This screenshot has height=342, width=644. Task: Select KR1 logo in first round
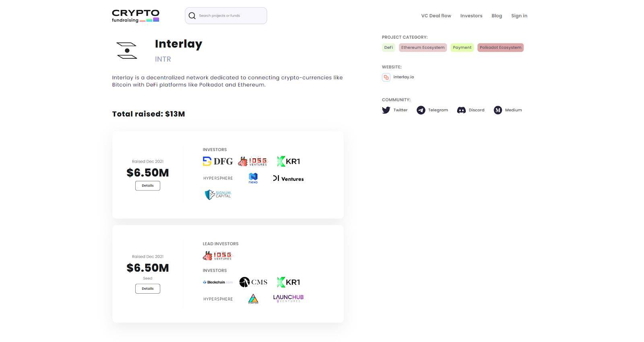288,162
